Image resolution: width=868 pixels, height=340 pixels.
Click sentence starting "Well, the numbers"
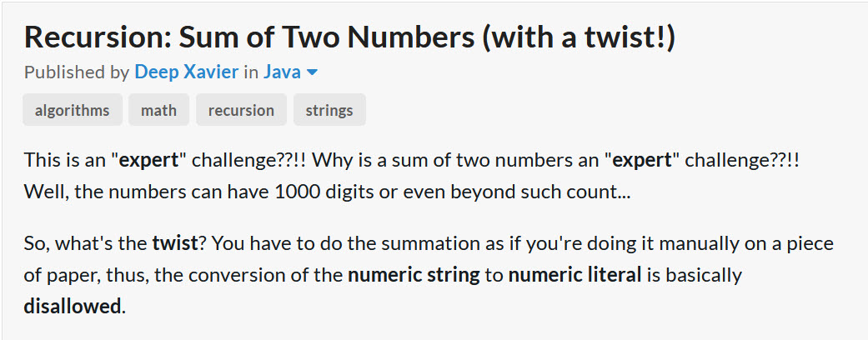327,192
